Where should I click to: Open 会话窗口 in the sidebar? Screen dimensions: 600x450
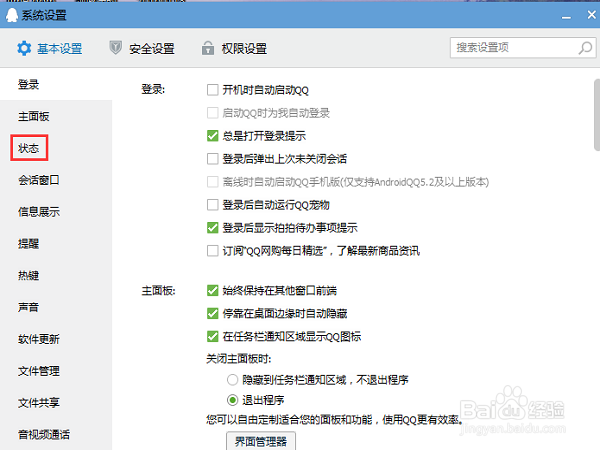(x=39, y=179)
